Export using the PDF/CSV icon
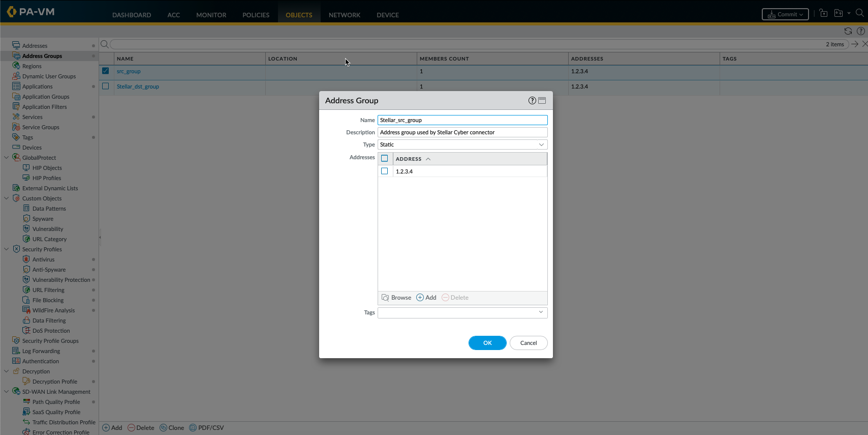Image resolution: width=868 pixels, height=435 pixels. (193, 428)
